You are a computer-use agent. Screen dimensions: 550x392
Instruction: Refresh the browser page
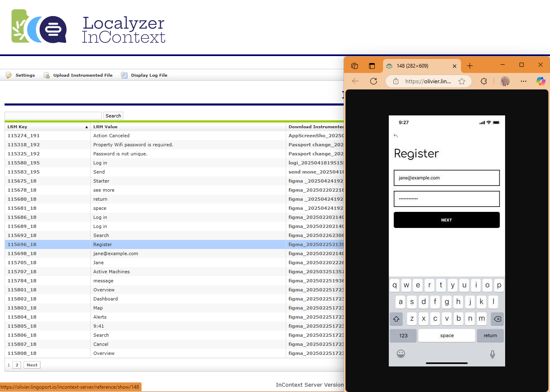pyautogui.click(x=374, y=81)
